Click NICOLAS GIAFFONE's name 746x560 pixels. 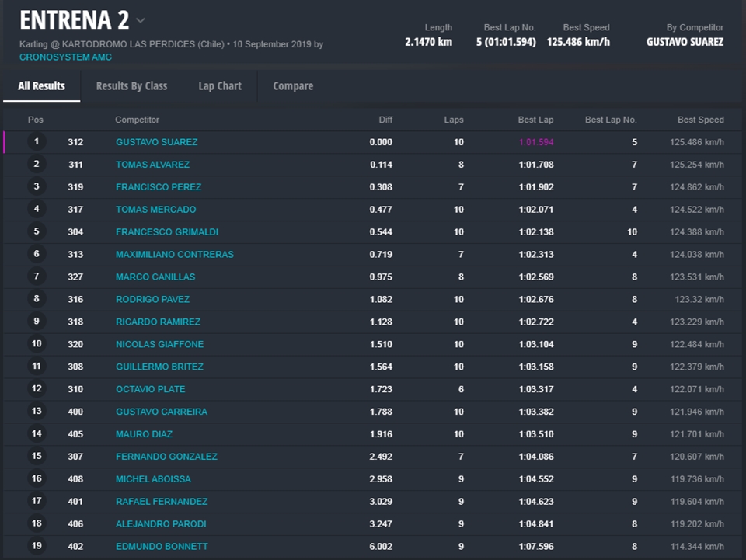[x=159, y=345]
